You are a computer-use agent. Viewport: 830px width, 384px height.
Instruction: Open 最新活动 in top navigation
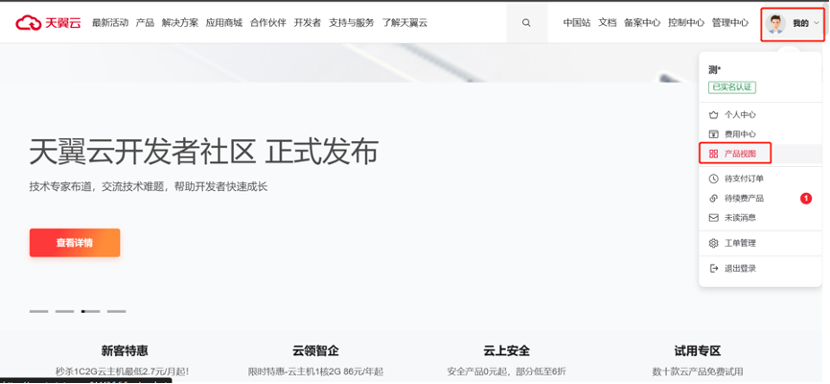pos(110,23)
